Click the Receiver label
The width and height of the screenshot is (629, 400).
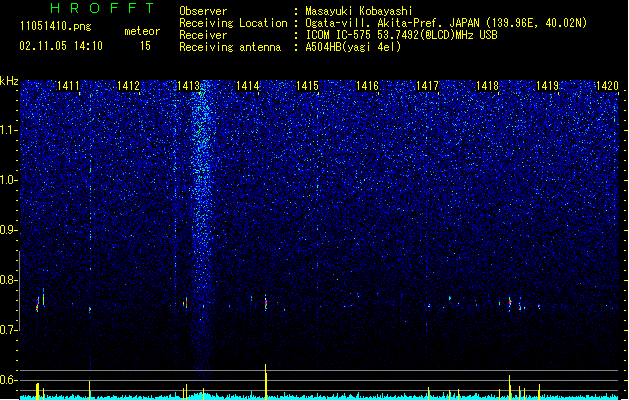[203, 35]
